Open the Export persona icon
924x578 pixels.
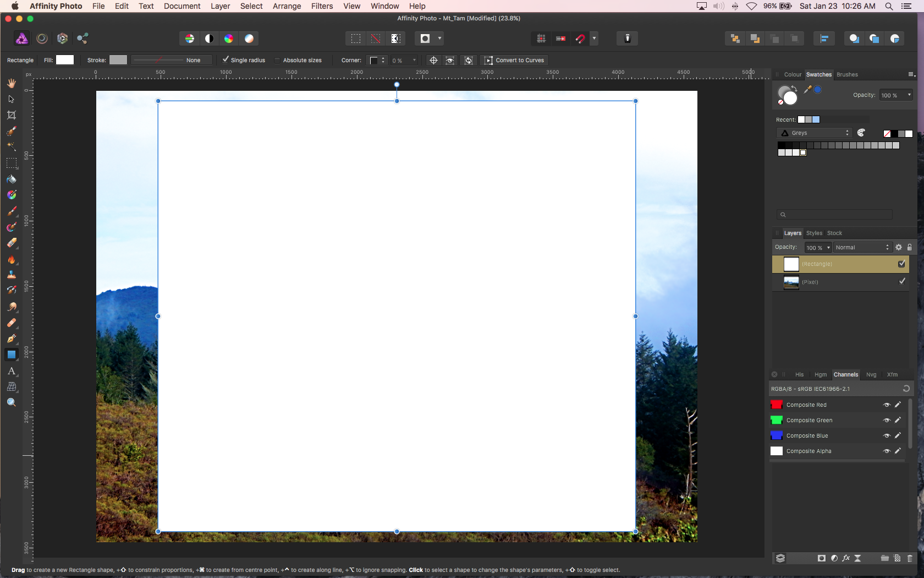click(x=82, y=39)
